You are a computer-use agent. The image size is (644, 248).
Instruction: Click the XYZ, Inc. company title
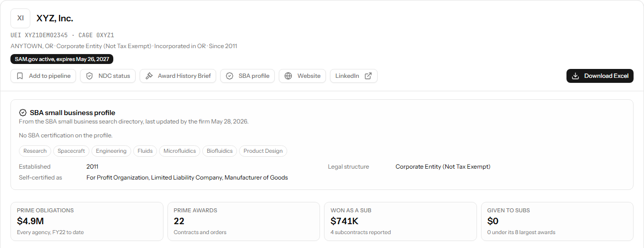coord(55,18)
